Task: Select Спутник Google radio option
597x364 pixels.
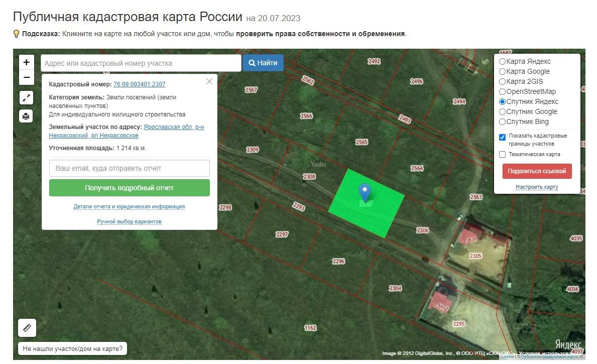Action: [502, 111]
